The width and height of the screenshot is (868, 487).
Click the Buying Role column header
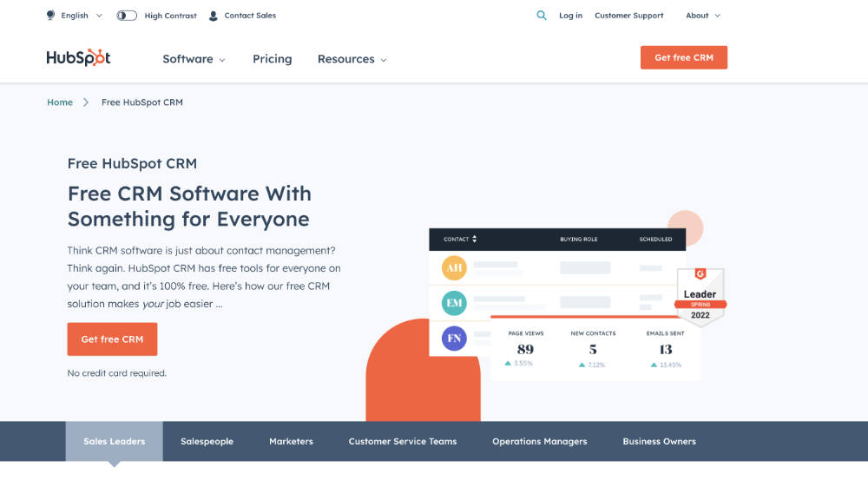click(x=578, y=239)
